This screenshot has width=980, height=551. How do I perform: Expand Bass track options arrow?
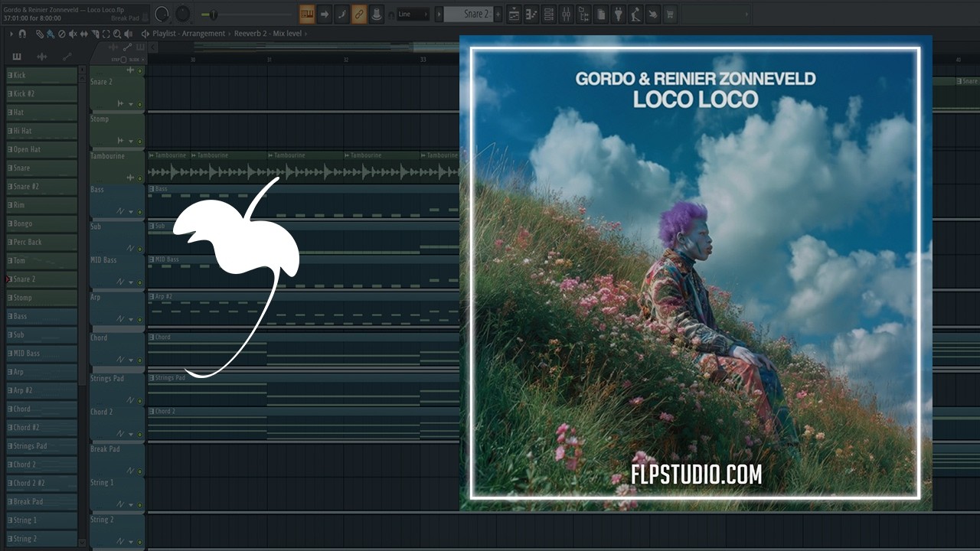tap(131, 212)
